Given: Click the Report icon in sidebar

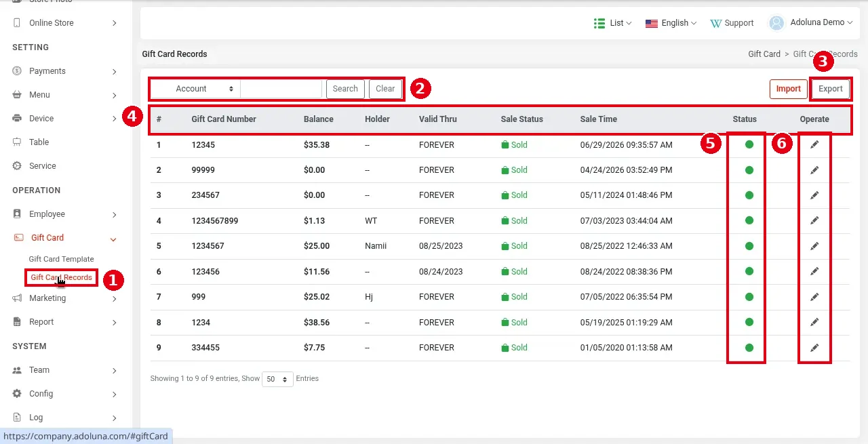Looking at the screenshot, I should [17, 322].
